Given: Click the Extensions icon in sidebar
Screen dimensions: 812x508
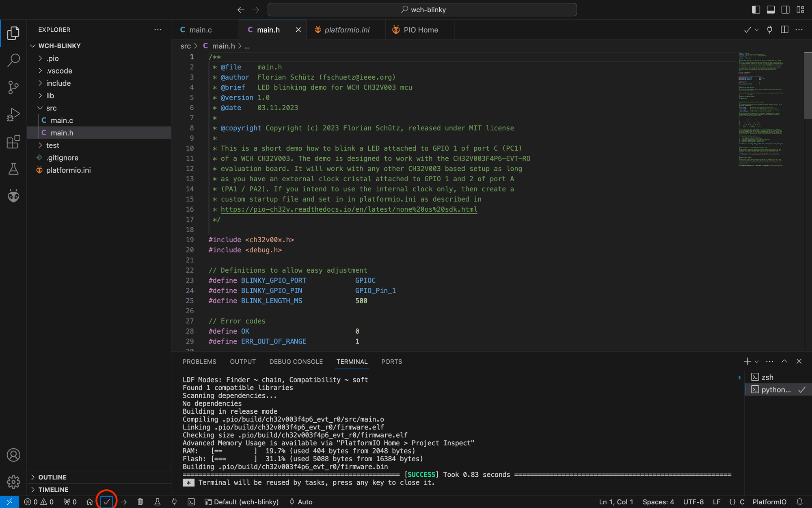Looking at the screenshot, I should [13, 143].
